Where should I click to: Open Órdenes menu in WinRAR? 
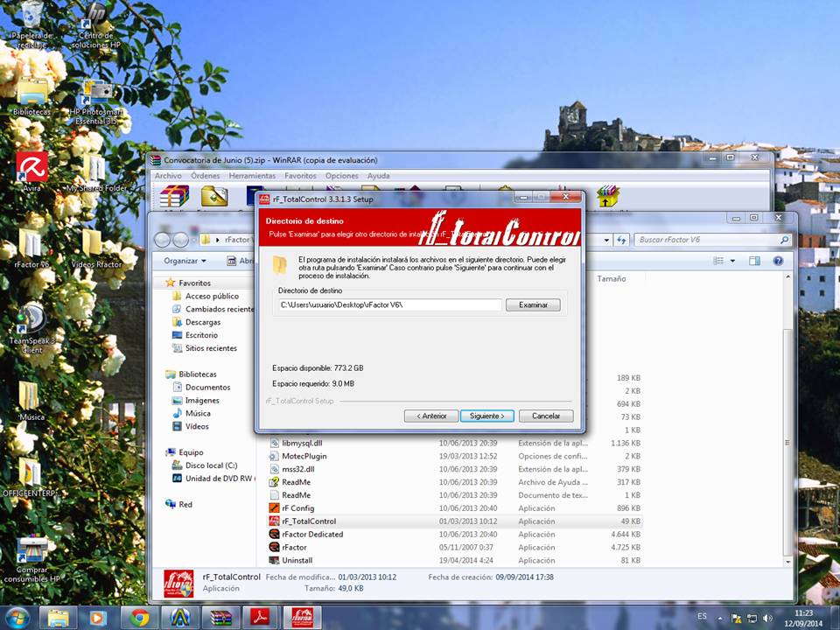click(205, 176)
